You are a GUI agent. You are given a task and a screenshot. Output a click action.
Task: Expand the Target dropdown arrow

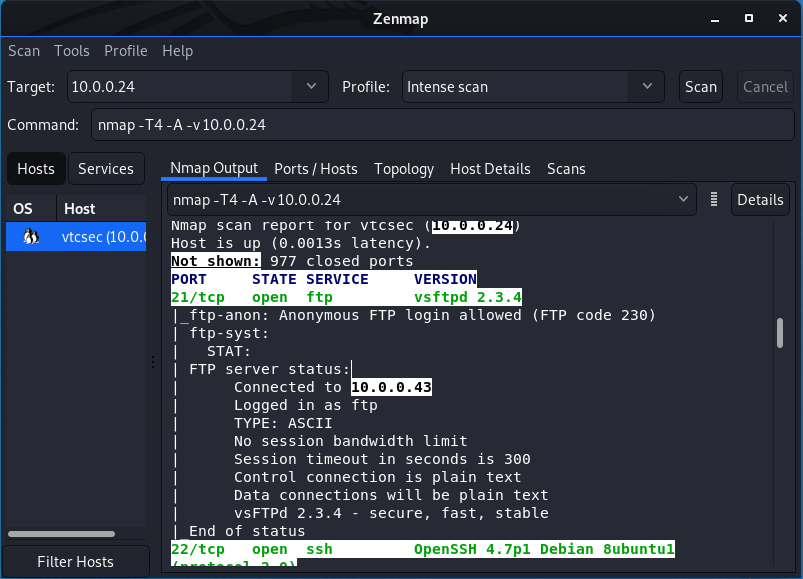coord(311,87)
